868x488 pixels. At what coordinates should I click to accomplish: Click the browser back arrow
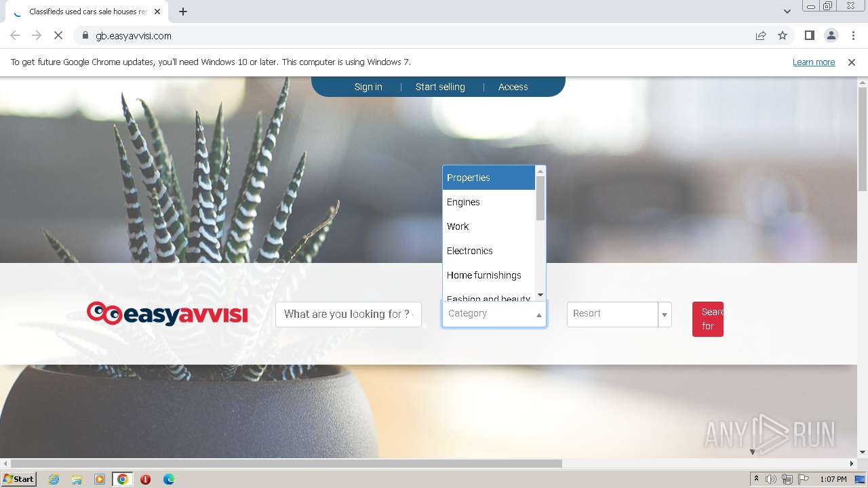15,35
